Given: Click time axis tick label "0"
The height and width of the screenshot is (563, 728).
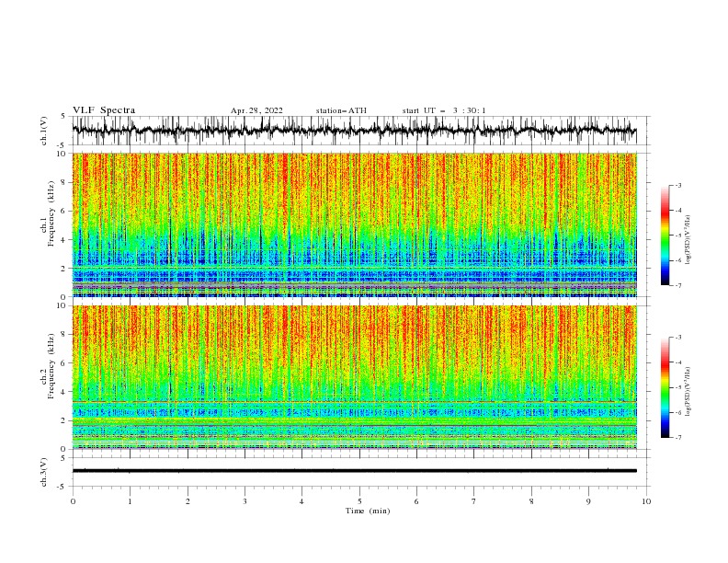Looking at the screenshot, I should coord(73,501).
